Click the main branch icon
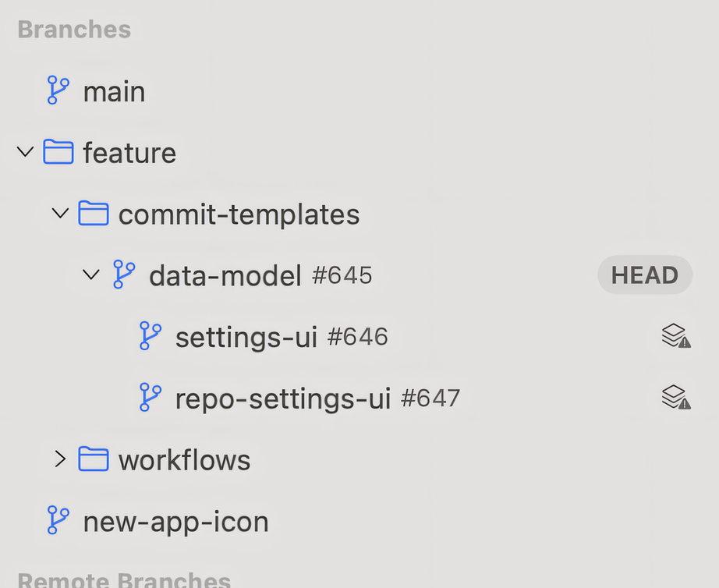 click(57, 90)
